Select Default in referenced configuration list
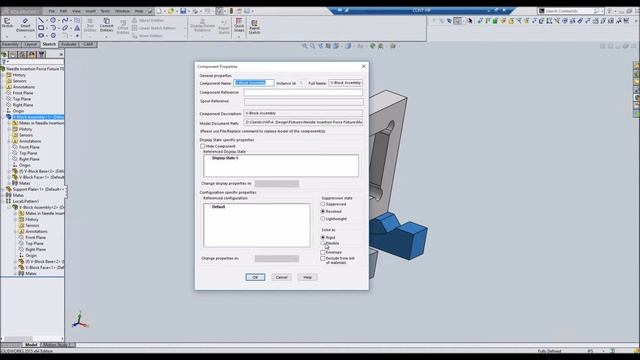The width and height of the screenshot is (640, 360). coord(218,207)
